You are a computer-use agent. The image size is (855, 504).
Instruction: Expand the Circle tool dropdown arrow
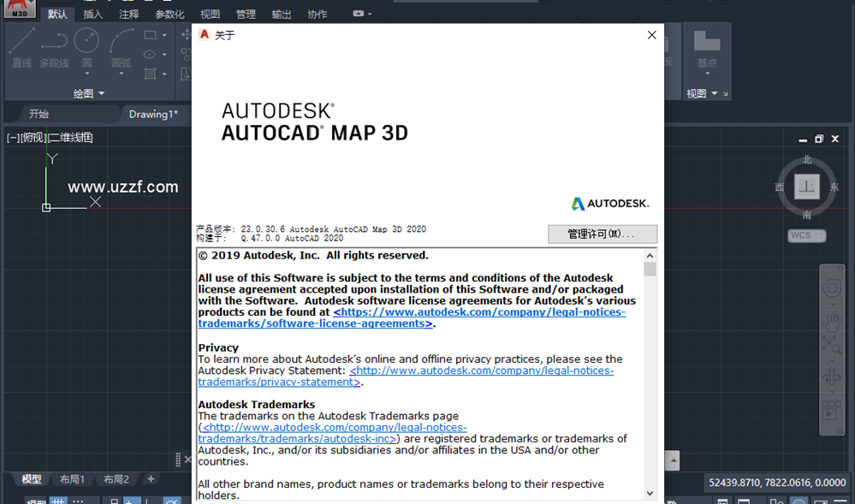[x=86, y=73]
